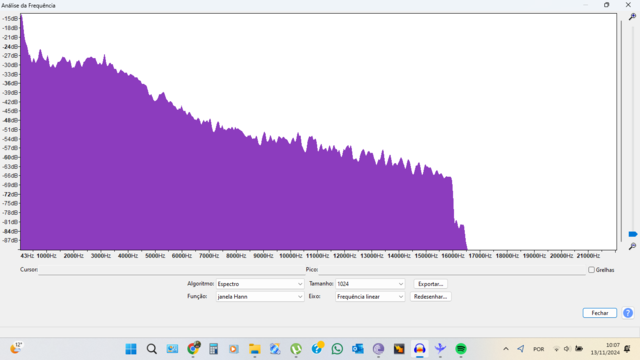Click the 16000Hz axis label
Image resolution: width=640 pixels, height=360 pixels.
[x=453, y=256]
